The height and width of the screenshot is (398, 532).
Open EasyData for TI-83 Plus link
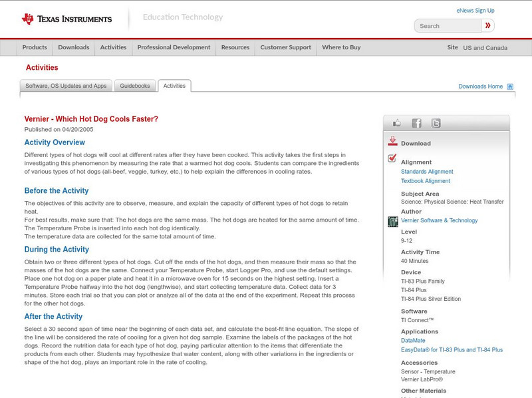pos(452,350)
